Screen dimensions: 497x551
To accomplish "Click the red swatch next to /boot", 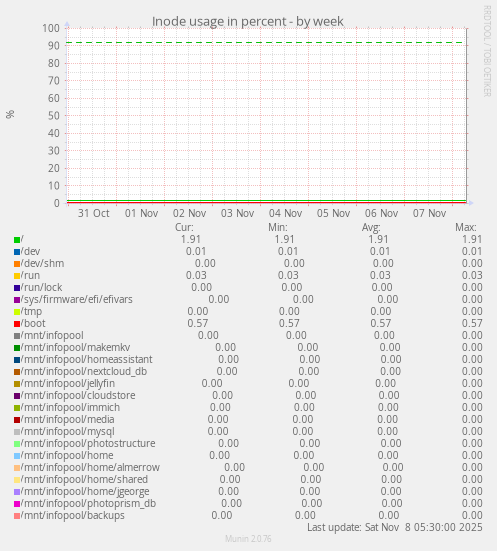I will (x=17, y=324).
